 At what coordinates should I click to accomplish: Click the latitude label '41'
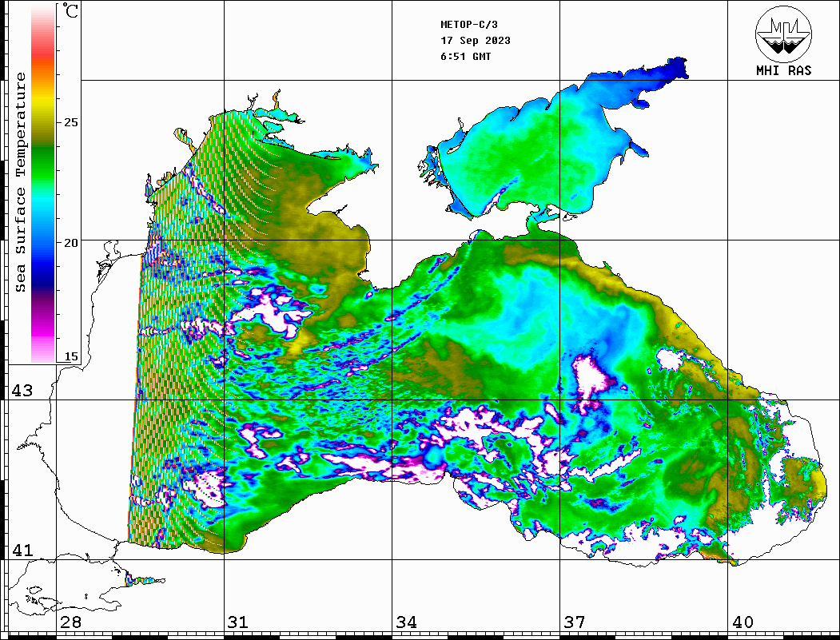point(22,551)
